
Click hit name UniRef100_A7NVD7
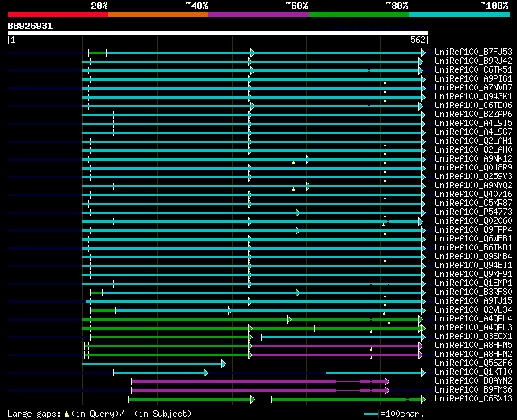point(473,88)
